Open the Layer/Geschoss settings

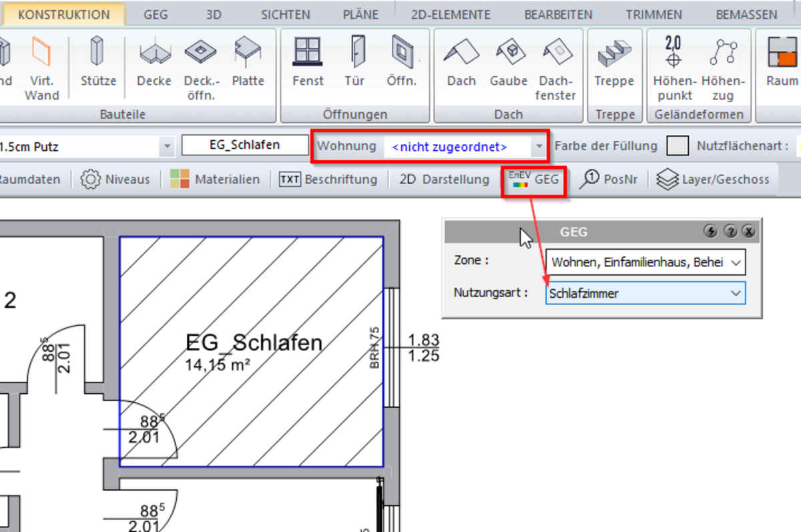point(712,180)
